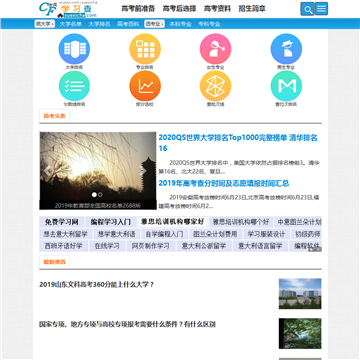Click the 雅思培训机构哪个好 tag
Image resolution: width=360 pixels, height=360 pixels.
241,222
